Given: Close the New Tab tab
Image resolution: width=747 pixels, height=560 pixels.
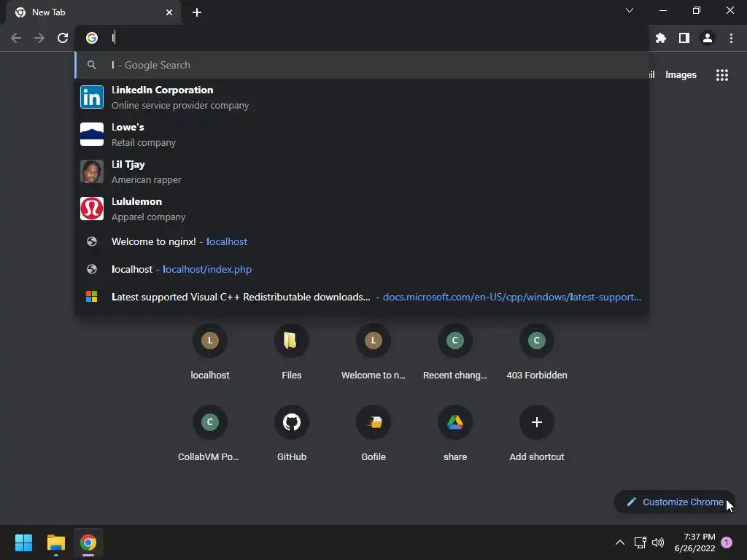Looking at the screenshot, I should pos(169,12).
